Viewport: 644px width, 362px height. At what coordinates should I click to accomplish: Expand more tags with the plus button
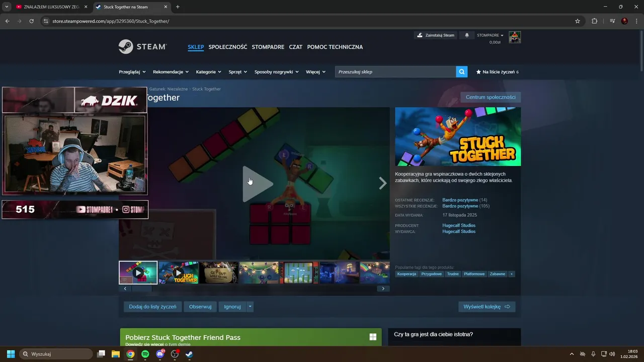(512, 274)
